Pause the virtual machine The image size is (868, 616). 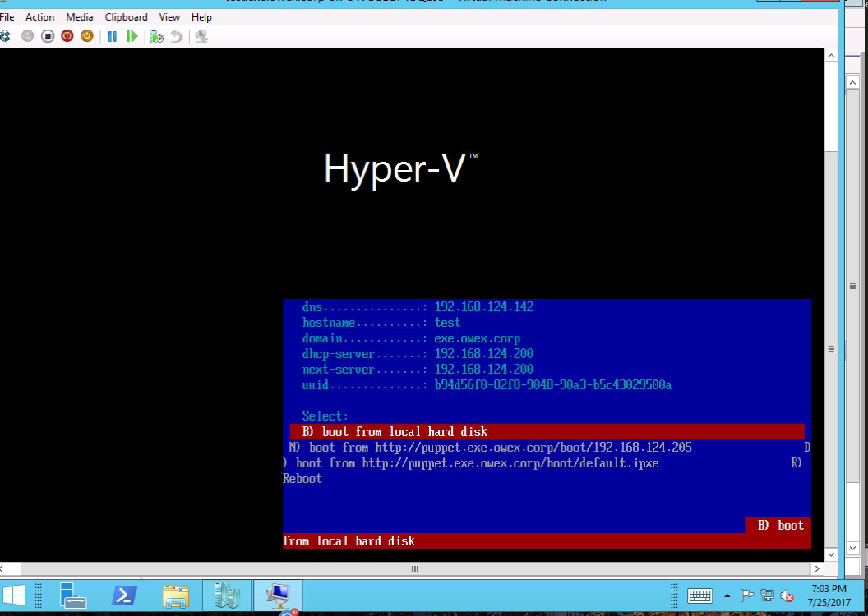[112, 37]
